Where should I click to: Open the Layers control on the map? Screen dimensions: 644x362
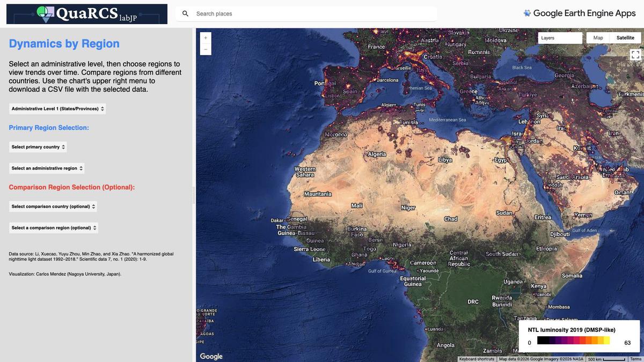point(560,38)
